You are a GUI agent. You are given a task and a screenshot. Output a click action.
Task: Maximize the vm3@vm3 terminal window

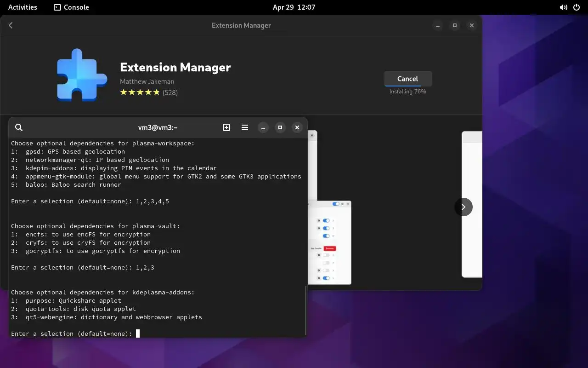click(280, 127)
